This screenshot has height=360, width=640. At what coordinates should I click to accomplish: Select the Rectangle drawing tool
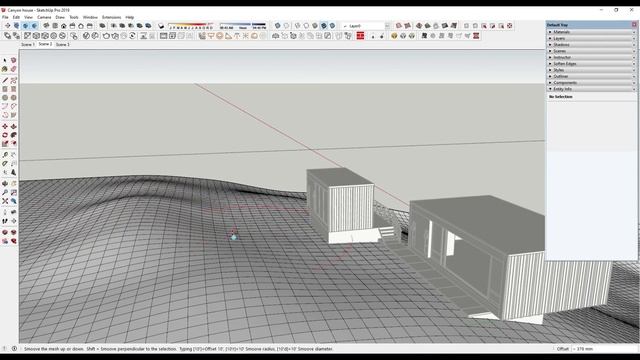click(x=5, y=89)
